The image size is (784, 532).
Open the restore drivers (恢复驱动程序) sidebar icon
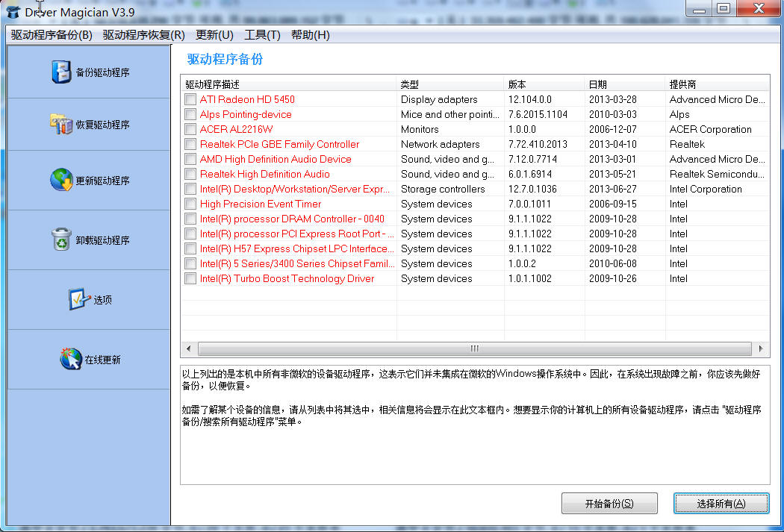[61, 125]
